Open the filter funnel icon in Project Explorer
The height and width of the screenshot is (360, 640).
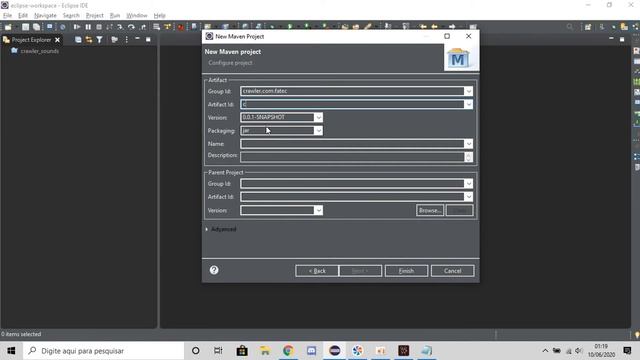(x=100, y=40)
